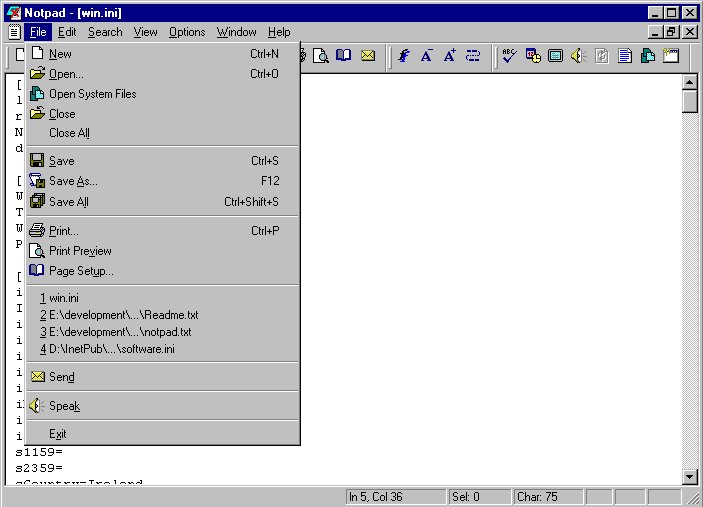Screen dimensions: 703x507
Task: Click the New page icon in File menu
Action: [38, 53]
